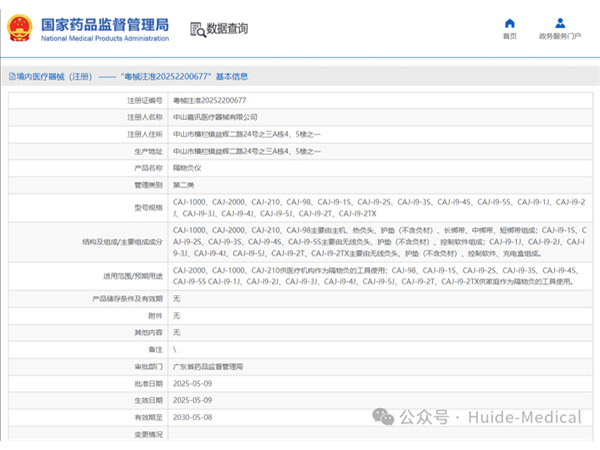
Task: Click the 审批部门 value 广东省药品监督管理局
Action: [207, 367]
